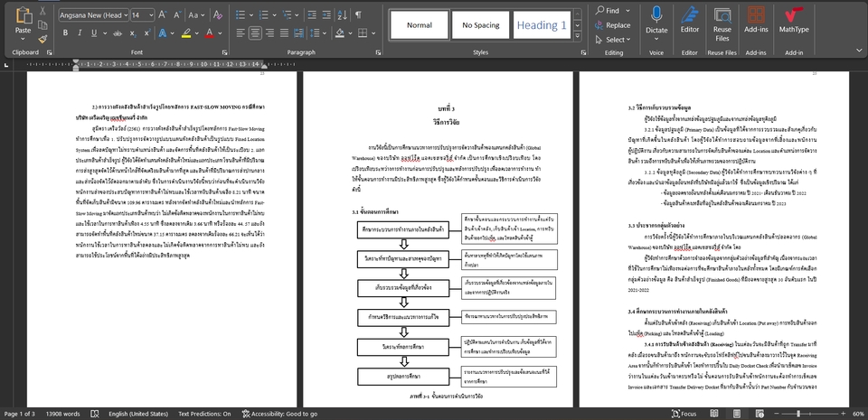Open Page 1 of 3 navigation
This screenshot has height=420, width=868.
19,414
